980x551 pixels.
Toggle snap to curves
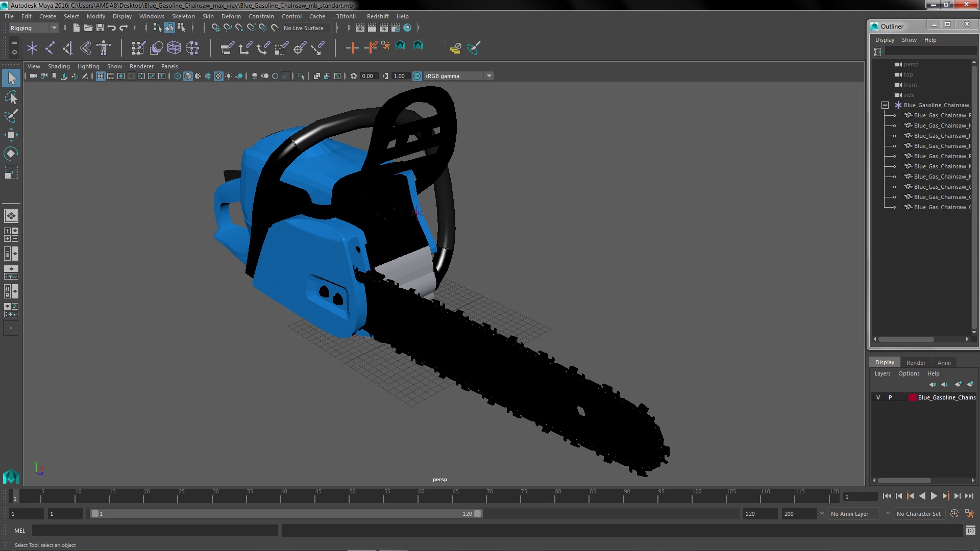(x=227, y=28)
